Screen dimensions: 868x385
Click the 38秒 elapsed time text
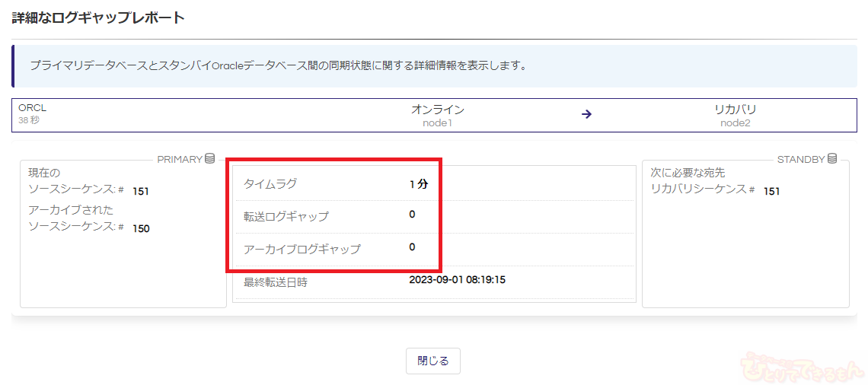(x=29, y=120)
